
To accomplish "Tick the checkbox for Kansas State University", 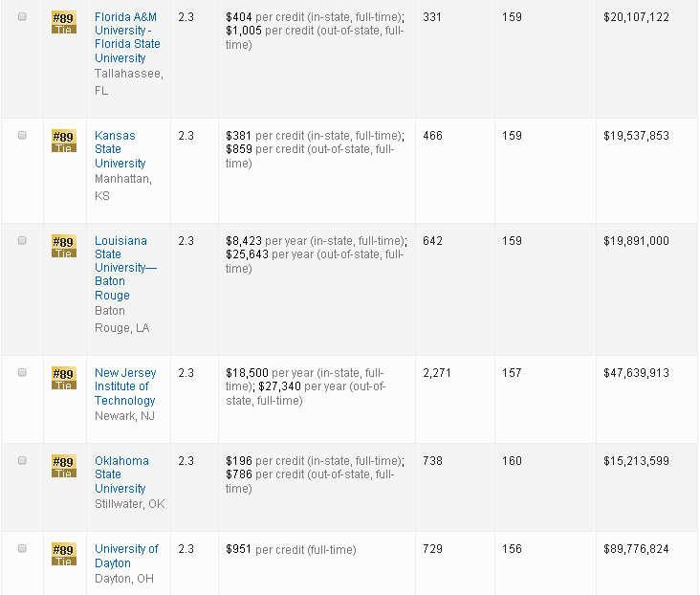I will pyautogui.click(x=22, y=135).
